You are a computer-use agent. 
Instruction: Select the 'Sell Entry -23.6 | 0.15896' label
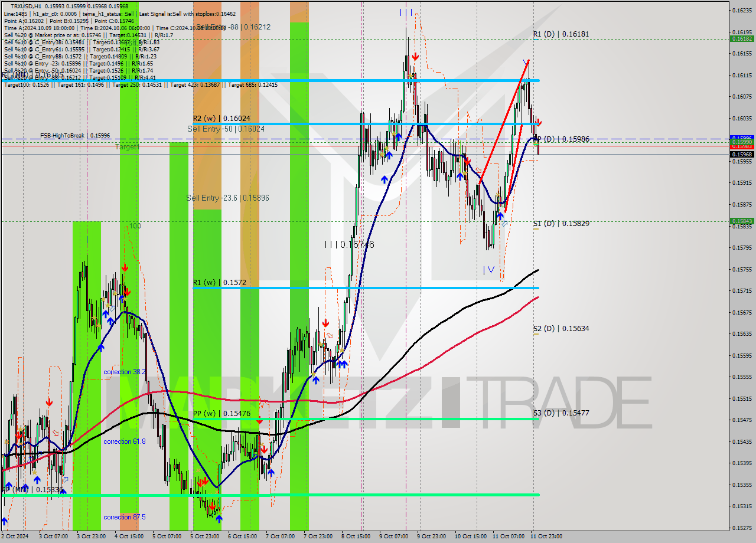coord(227,198)
